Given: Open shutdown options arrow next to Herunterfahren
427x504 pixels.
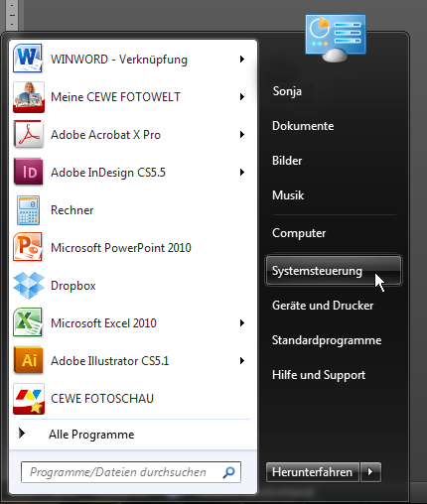Looking at the screenshot, I should [370, 472].
